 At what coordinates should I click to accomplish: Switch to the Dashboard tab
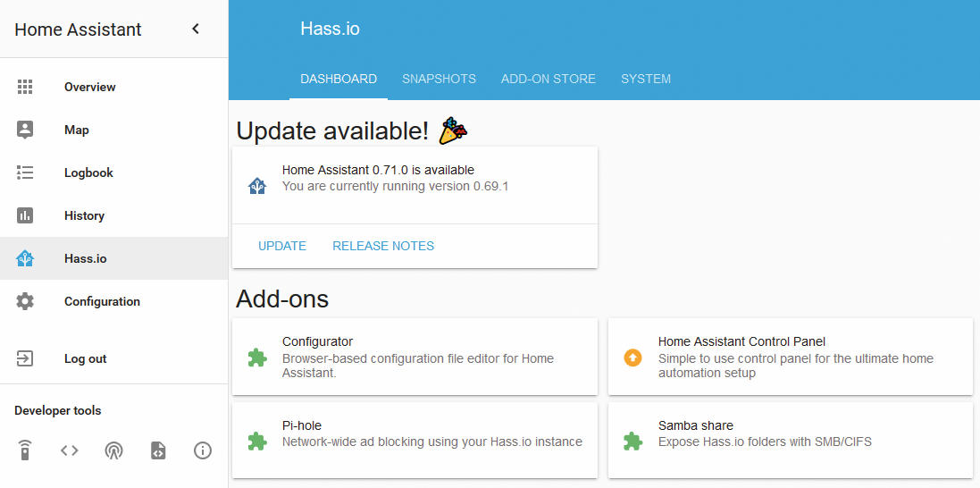[x=339, y=80]
